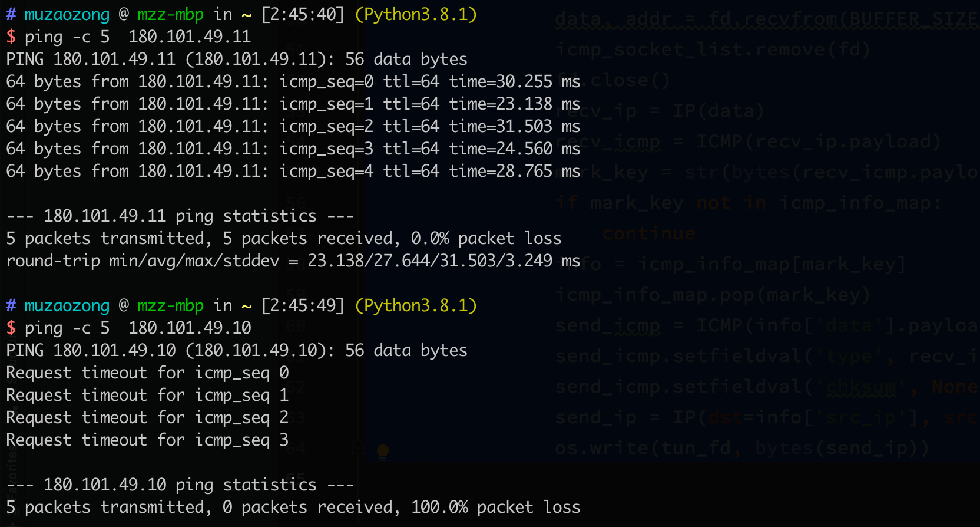The height and width of the screenshot is (527, 980).
Task: Click the first red dollar prompt symbol
Action: click(11, 37)
